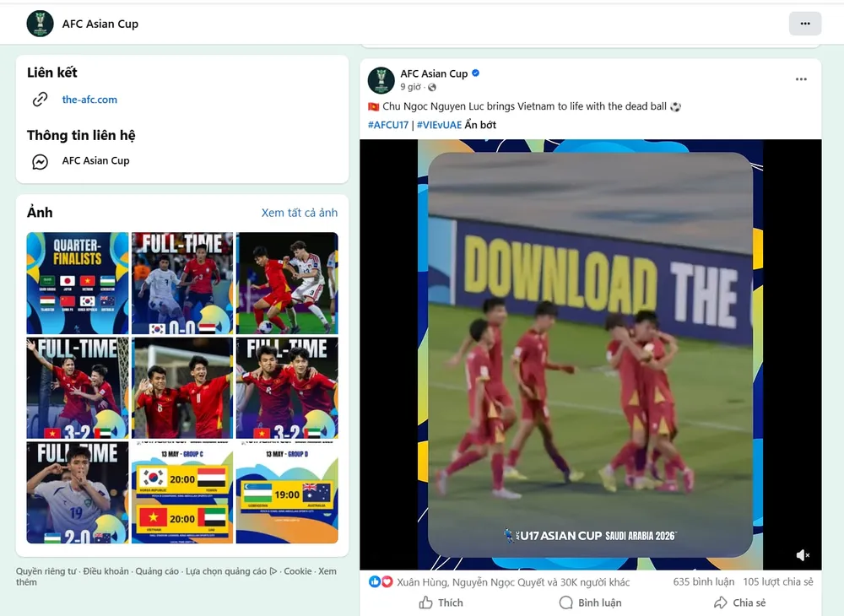
Task: Play the Vietnam goal celebration video
Action: click(591, 354)
